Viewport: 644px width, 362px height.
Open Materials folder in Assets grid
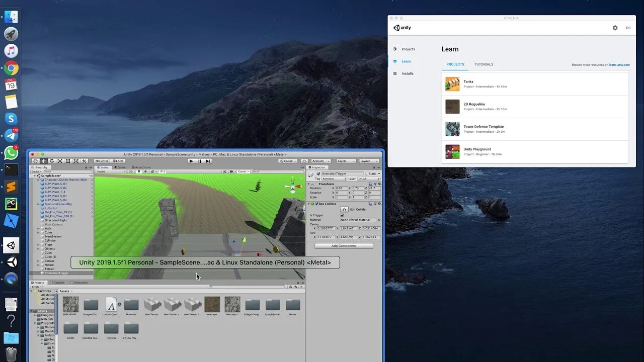click(x=131, y=304)
